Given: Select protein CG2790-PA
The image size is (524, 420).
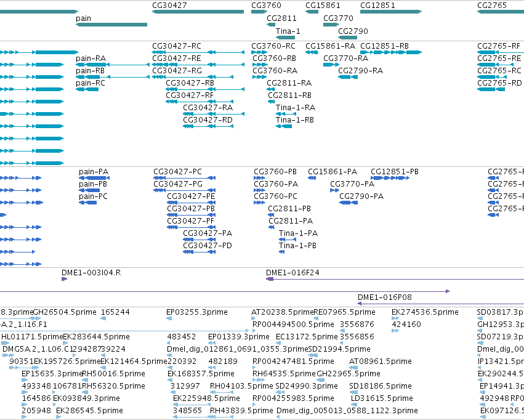Looking at the screenshot, I should (x=361, y=196).
